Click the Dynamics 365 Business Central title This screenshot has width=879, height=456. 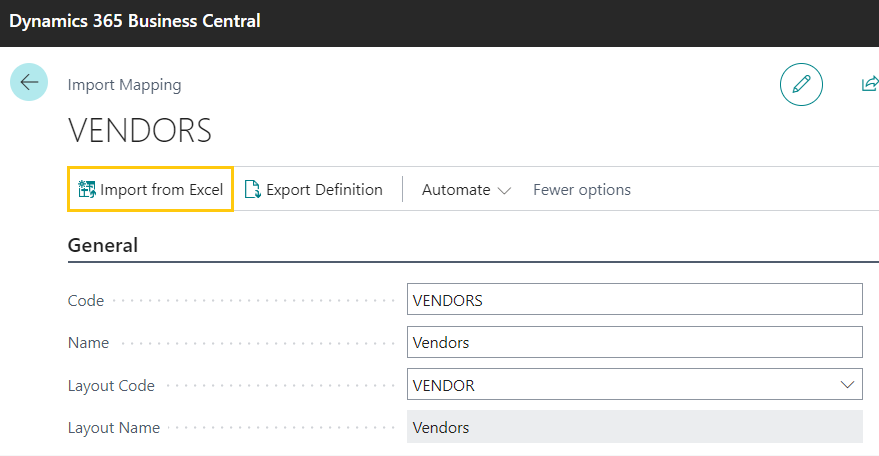[135, 21]
